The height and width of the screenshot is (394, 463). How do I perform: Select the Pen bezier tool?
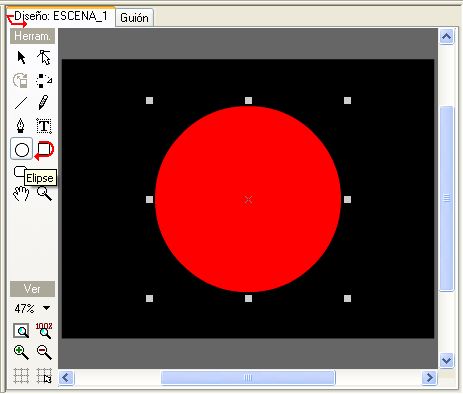(x=21, y=126)
